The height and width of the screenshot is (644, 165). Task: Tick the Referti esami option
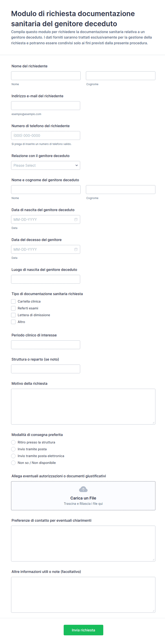[13, 308]
